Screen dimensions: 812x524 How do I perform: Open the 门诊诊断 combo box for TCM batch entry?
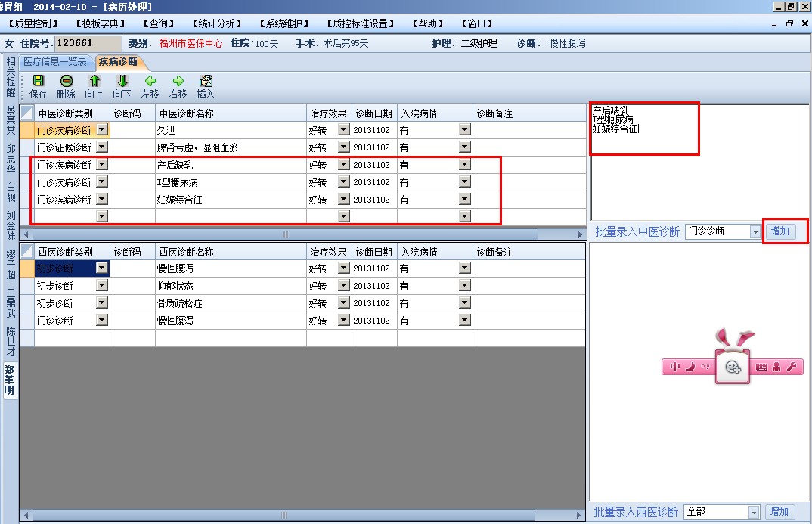pyautogui.click(x=723, y=231)
